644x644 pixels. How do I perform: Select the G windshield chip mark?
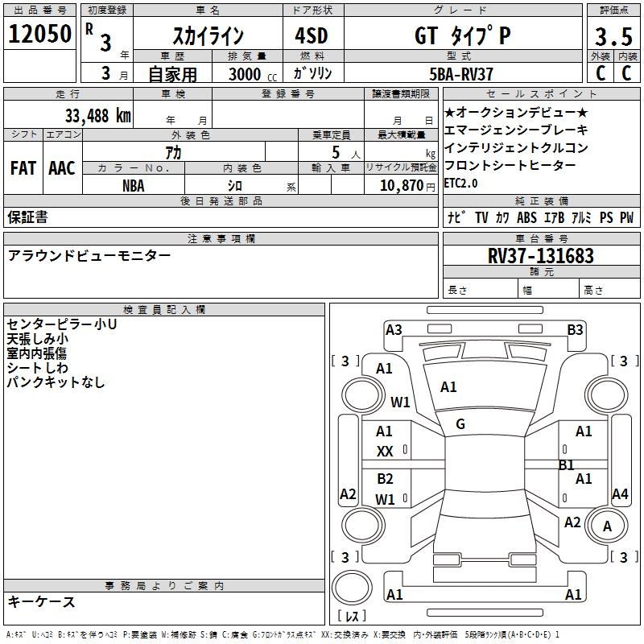[x=460, y=424]
